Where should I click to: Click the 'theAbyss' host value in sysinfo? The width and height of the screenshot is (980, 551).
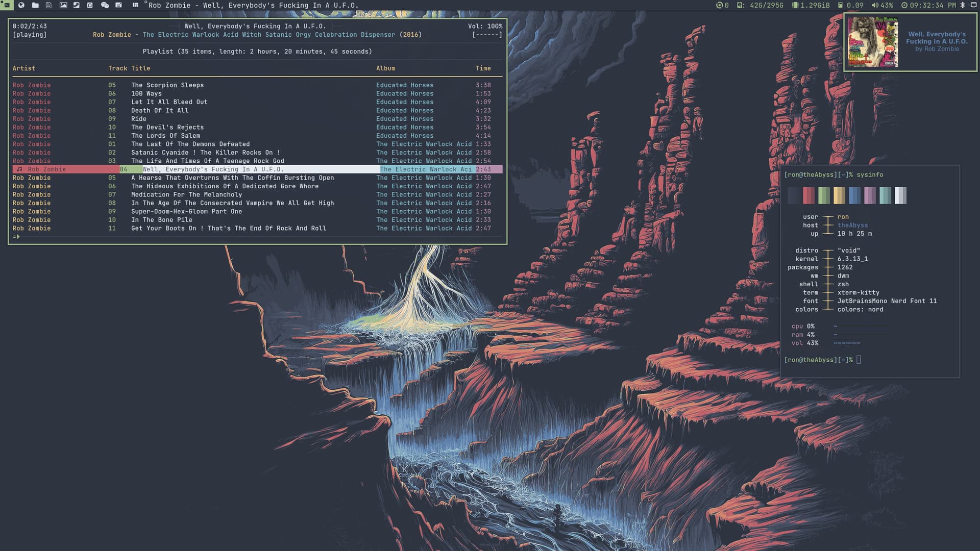point(852,226)
